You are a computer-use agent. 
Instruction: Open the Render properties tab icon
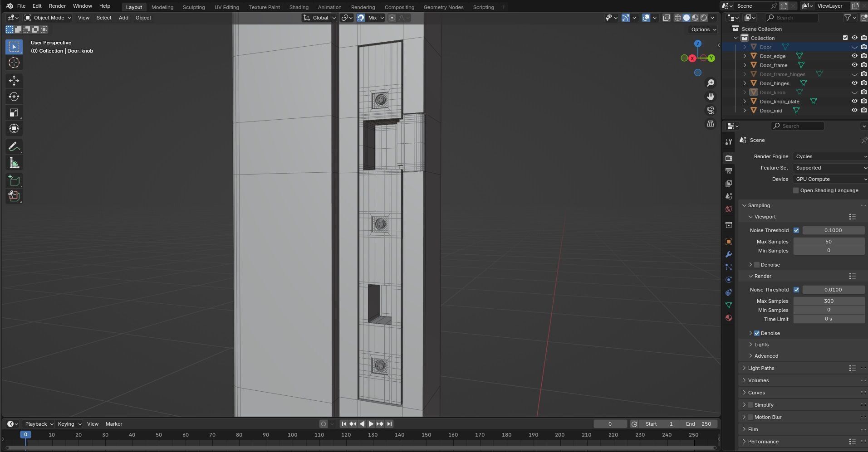click(x=729, y=158)
